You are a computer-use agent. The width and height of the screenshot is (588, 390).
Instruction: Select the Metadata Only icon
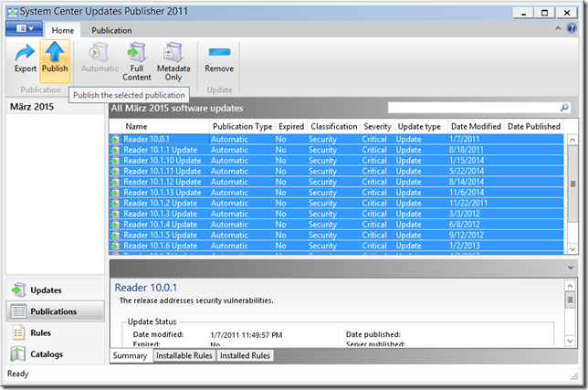pos(173,52)
